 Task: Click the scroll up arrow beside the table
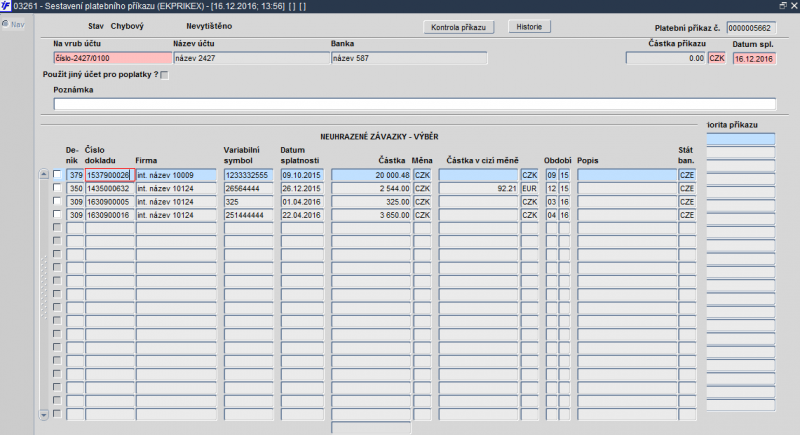pos(44,174)
